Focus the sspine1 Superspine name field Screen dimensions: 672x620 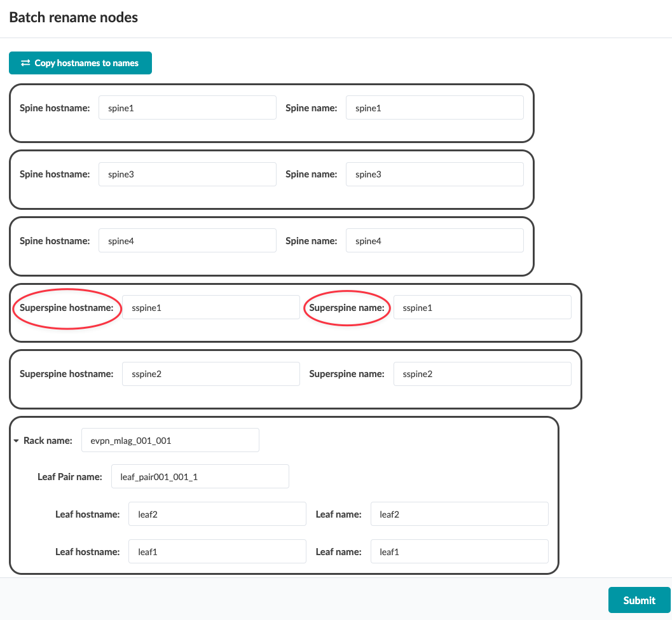coord(482,307)
